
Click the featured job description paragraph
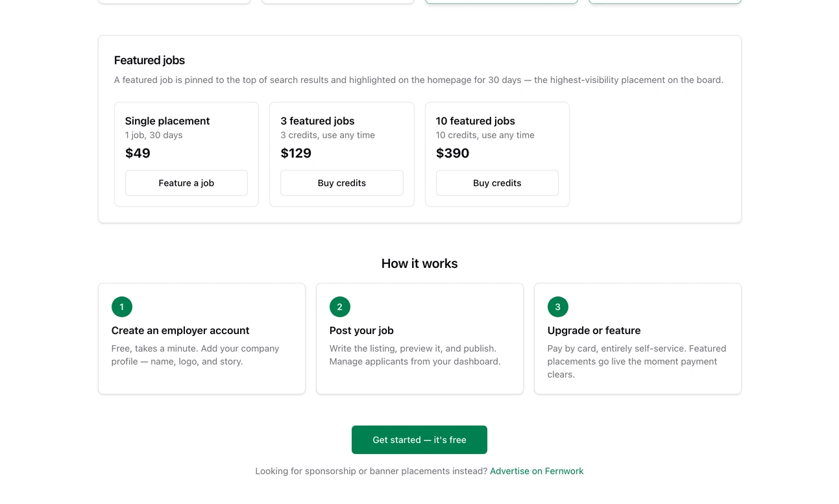419,80
